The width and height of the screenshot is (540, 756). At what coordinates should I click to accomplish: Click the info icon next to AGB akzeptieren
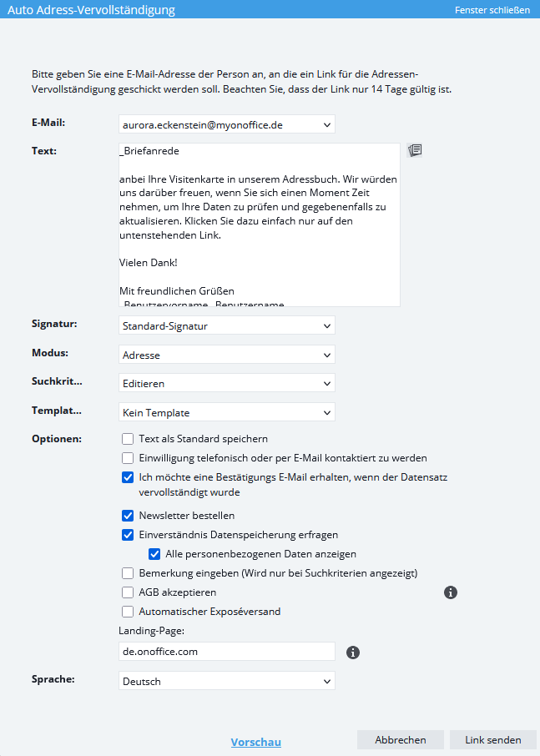[x=451, y=592]
